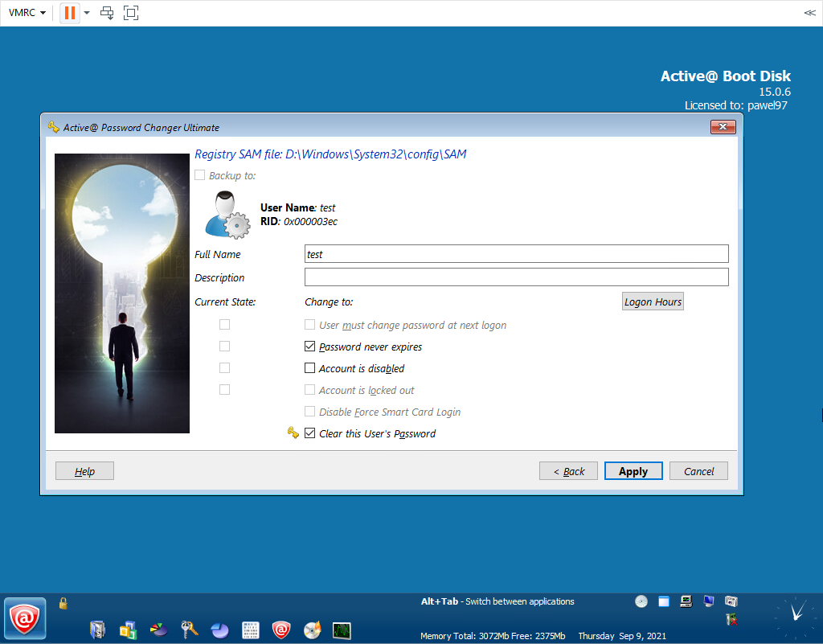Screen dimensions: 823x644
Task: Click the padlock icon in taskbar
Action: coord(63,604)
